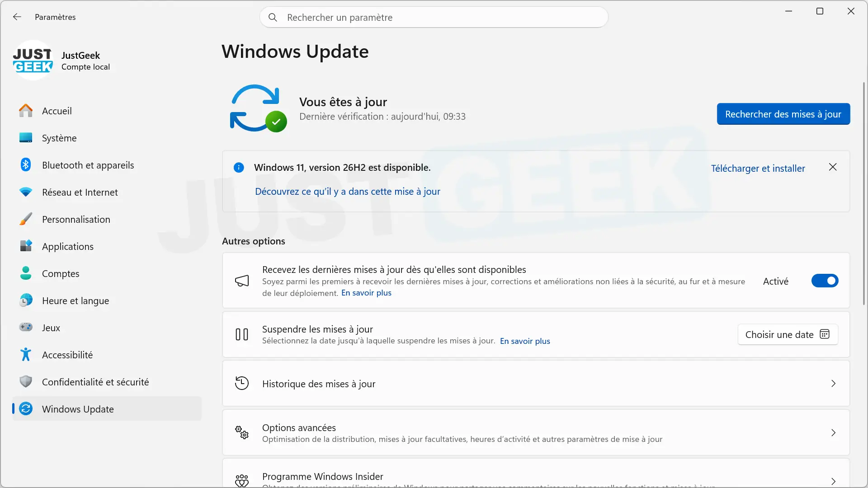Click Télécharger et installer link
Image resolution: width=868 pixels, height=488 pixels.
coord(758,168)
